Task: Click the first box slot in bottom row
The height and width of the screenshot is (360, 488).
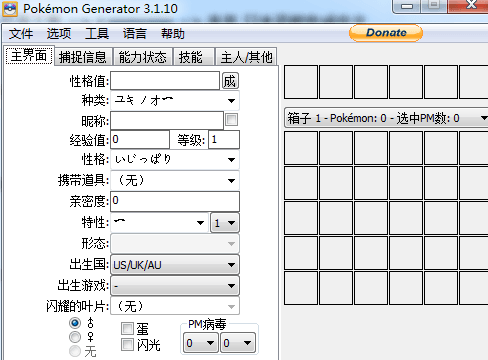Action: tap(301, 288)
